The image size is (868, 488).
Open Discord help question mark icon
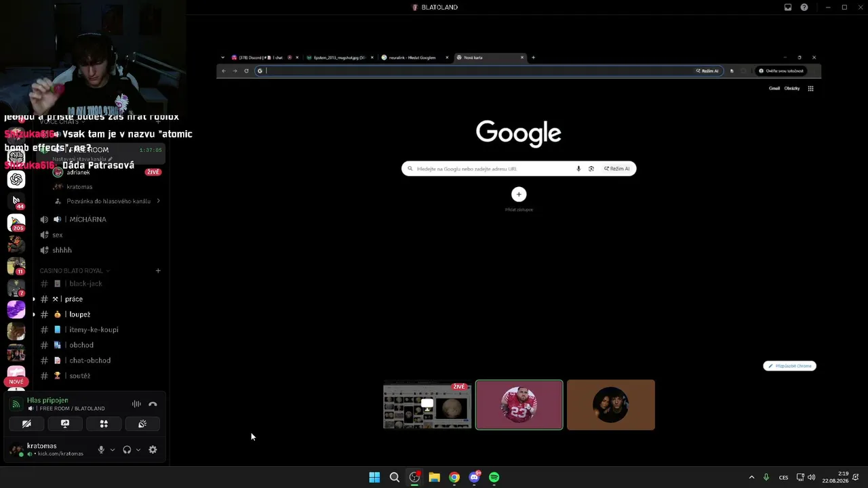pos(804,7)
